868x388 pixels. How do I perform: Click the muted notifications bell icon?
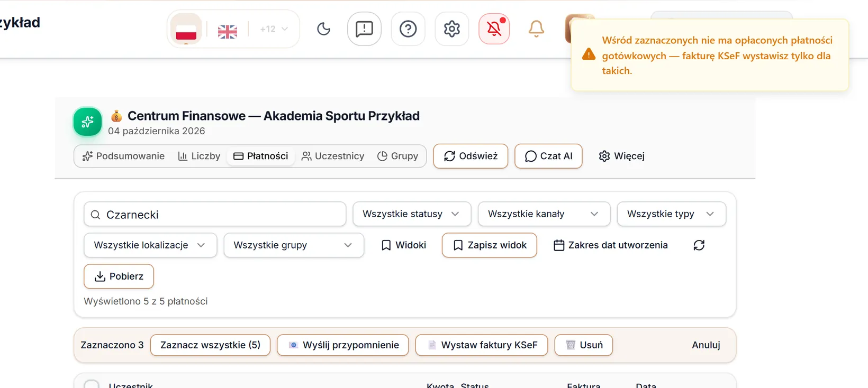494,29
